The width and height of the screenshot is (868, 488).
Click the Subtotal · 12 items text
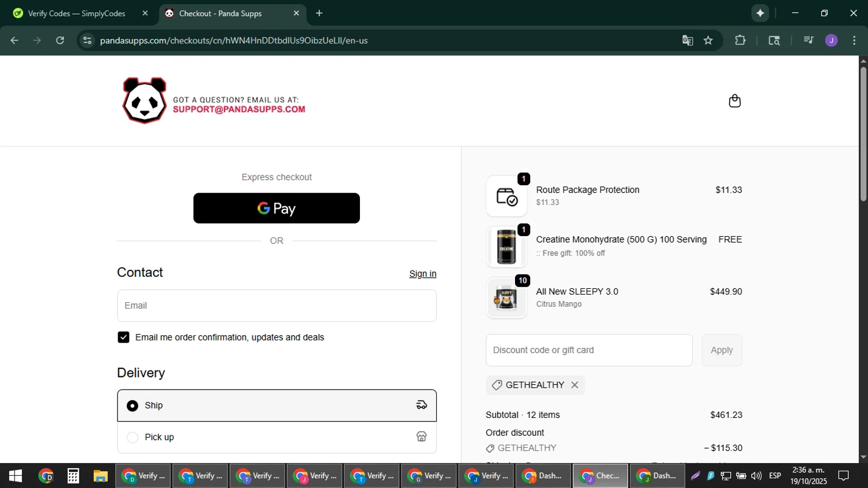(x=523, y=415)
